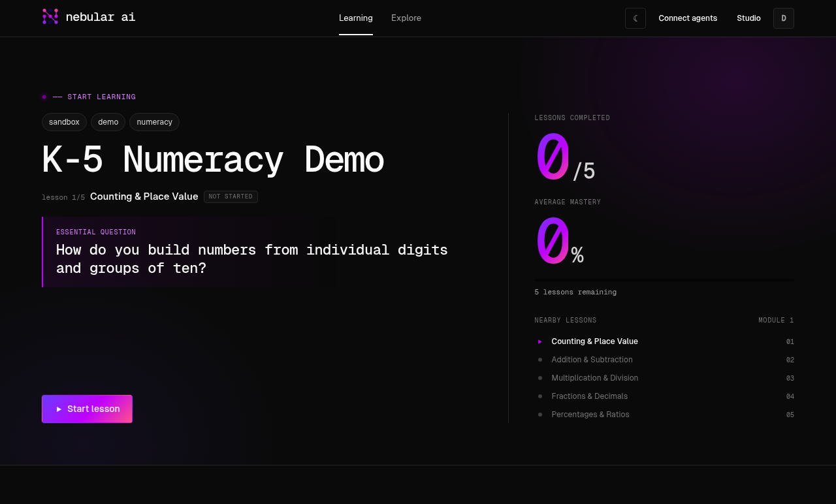Open the Percentages & Ratios lesson

coord(664,415)
